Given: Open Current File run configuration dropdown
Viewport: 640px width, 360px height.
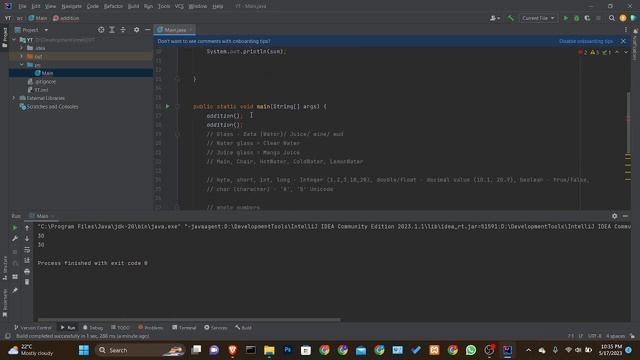Looking at the screenshot, I should pyautogui.click(x=538, y=18).
